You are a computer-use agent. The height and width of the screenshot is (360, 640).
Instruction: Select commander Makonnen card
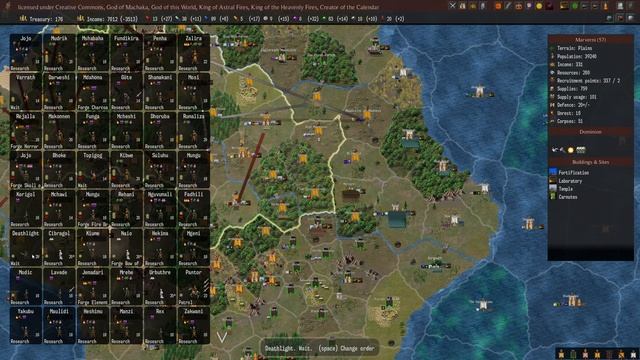pos(59,131)
